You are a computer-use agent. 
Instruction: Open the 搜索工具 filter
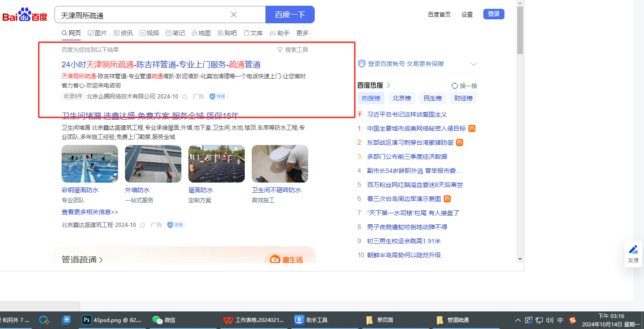point(293,50)
